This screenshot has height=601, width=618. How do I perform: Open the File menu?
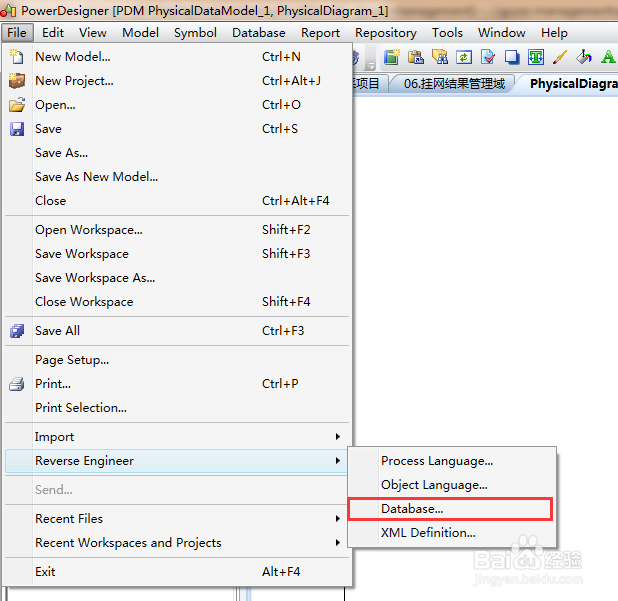[17, 33]
